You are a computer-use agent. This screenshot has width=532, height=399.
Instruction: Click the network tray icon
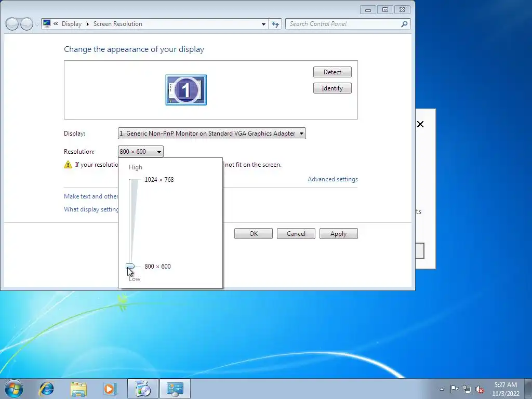[x=467, y=389]
